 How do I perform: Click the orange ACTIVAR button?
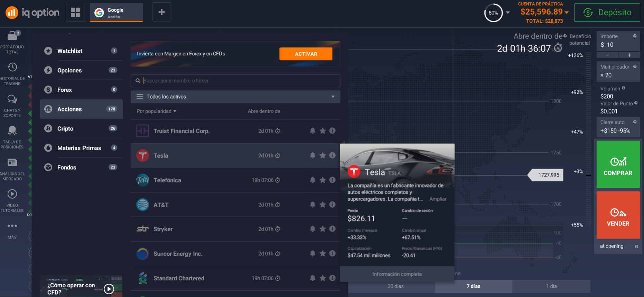306,54
